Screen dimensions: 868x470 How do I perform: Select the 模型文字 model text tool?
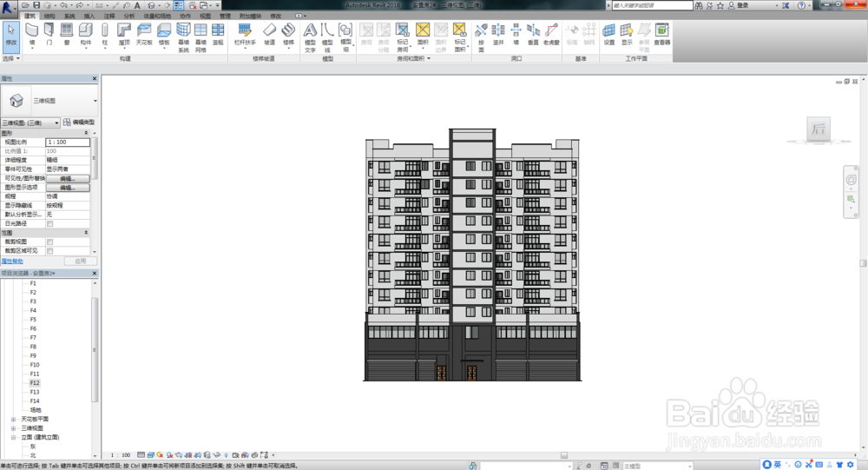(x=310, y=37)
